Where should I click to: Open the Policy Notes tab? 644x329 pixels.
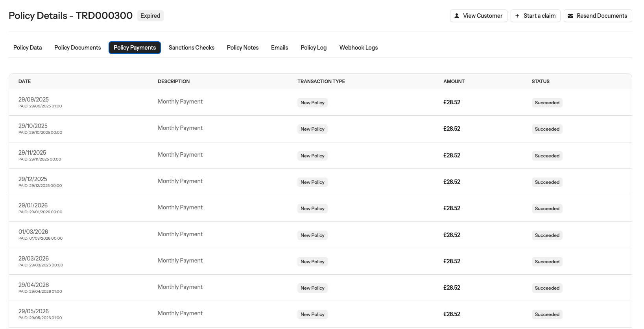pyautogui.click(x=243, y=48)
